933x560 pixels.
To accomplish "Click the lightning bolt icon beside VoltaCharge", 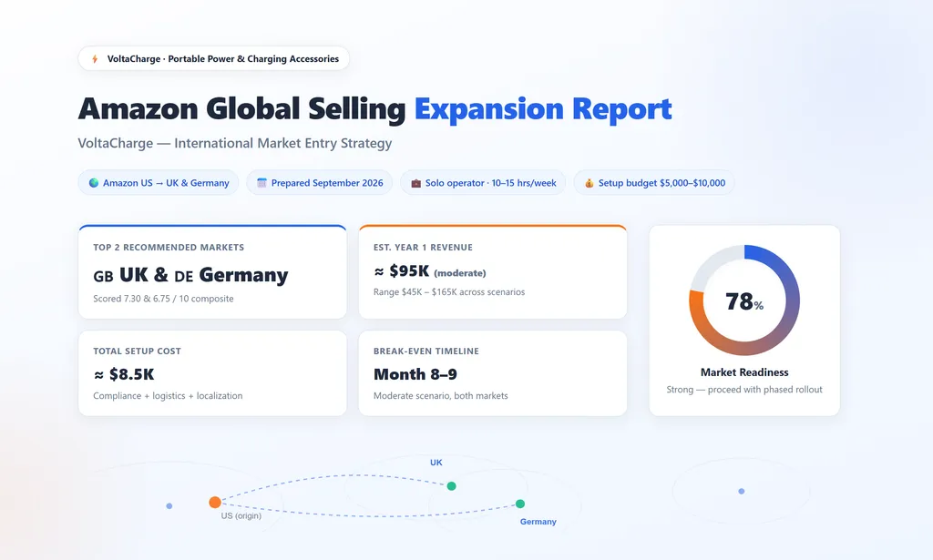I will [95, 59].
